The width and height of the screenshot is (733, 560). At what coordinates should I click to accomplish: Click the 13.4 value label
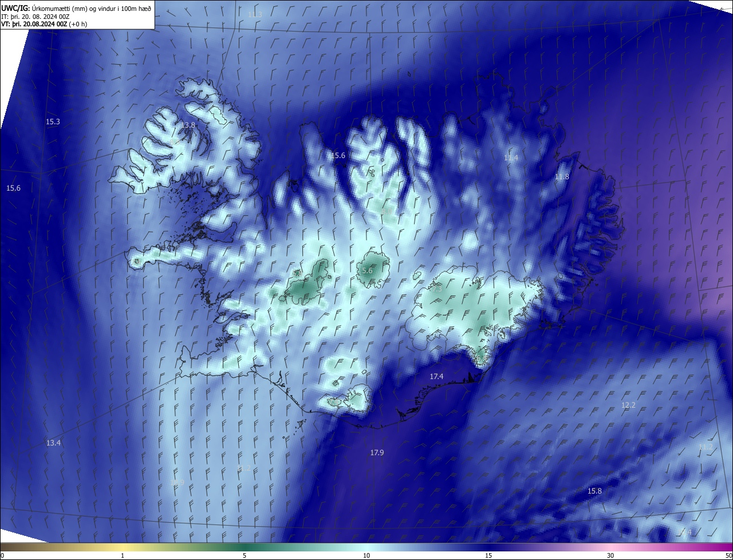click(53, 443)
